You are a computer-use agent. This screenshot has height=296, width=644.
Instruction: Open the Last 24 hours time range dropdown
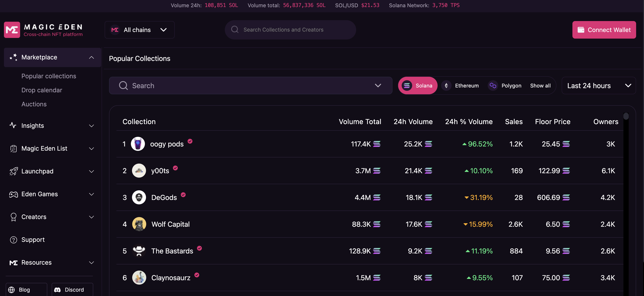tap(598, 86)
